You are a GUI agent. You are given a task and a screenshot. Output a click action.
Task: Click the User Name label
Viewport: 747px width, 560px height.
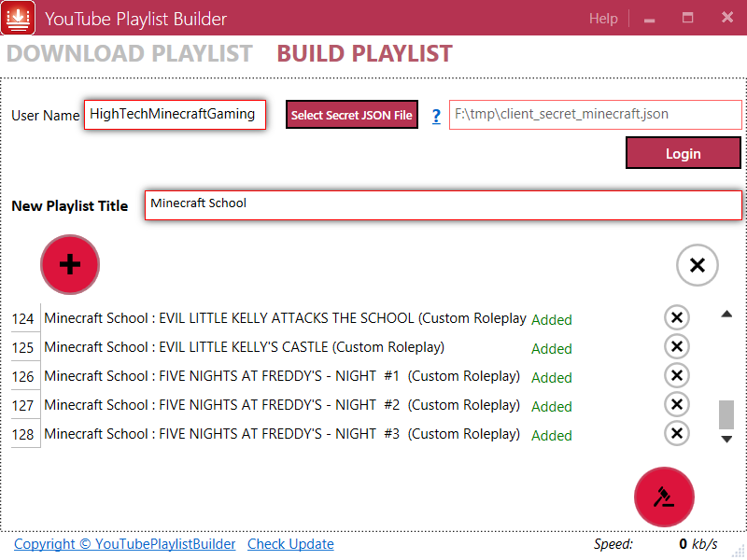(x=45, y=115)
